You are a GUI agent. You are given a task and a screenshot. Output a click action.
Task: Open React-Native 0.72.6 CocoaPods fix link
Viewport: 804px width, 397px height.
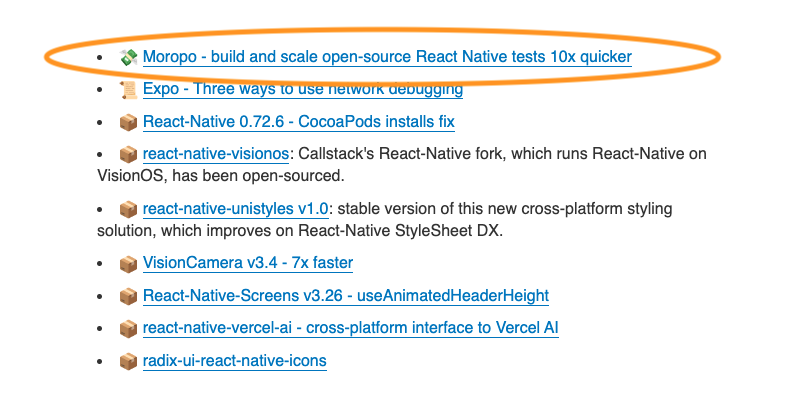click(x=298, y=122)
